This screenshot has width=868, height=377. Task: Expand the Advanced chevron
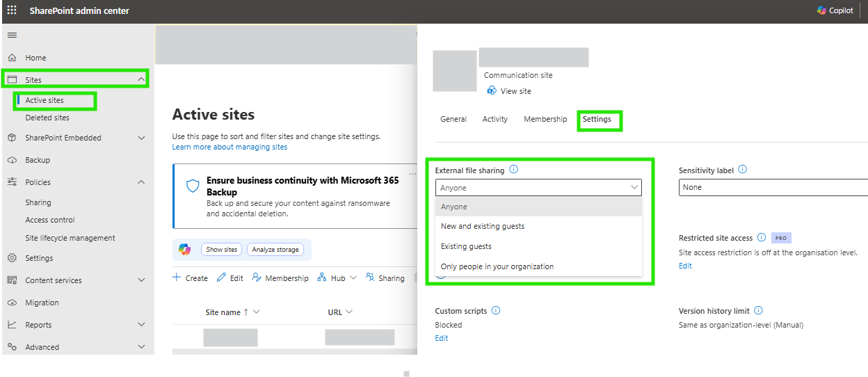[141, 347]
